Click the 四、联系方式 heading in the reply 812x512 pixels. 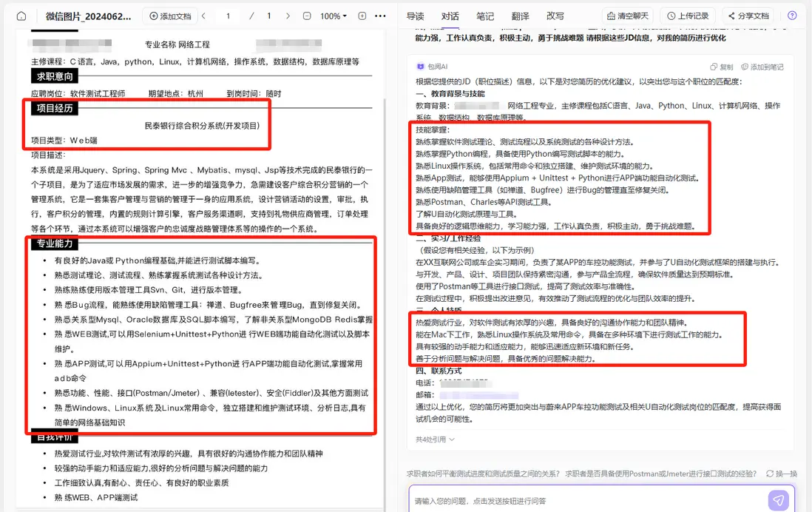pos(439,371)
